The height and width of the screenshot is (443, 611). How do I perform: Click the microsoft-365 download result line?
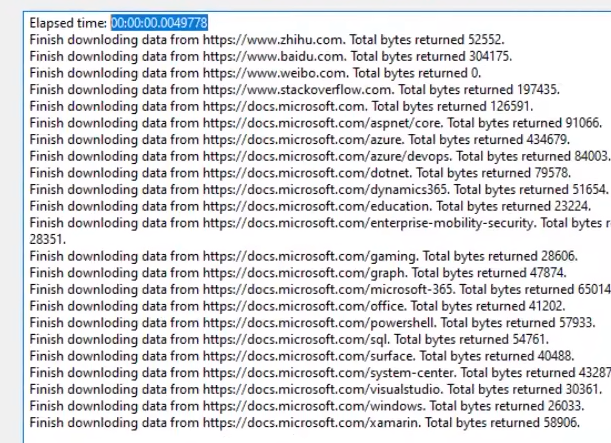point(320,289)
